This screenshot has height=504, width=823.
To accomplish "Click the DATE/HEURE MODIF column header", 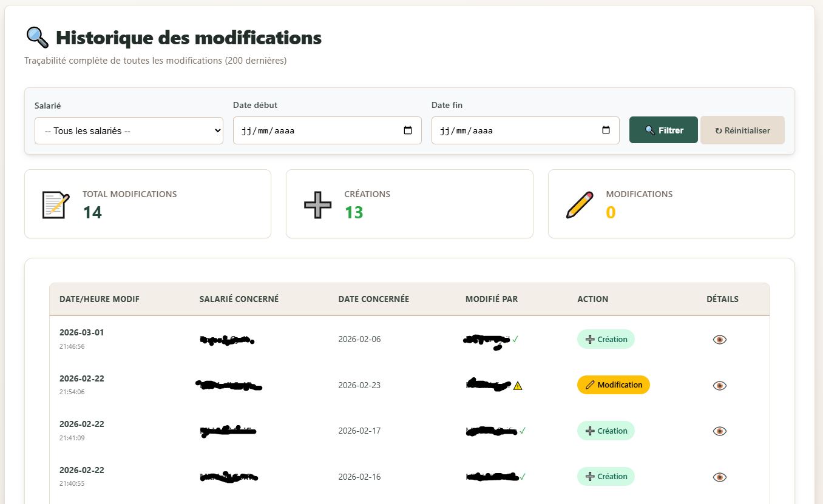I will click(x=100, y=299).
